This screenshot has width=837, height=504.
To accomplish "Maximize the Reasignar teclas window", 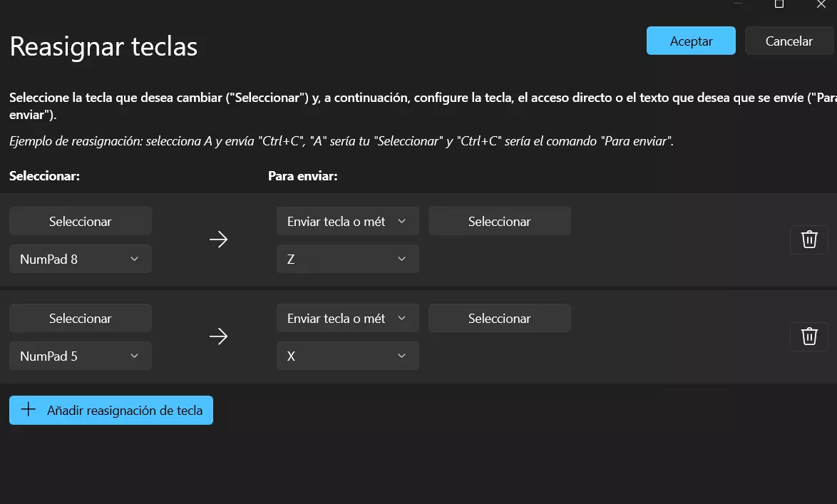I will pos(779,4).
